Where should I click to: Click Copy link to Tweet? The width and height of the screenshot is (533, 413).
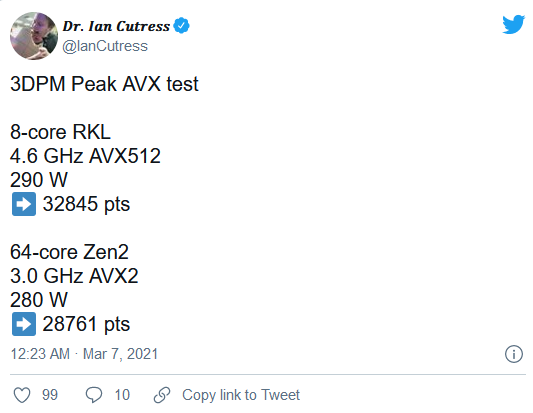241,395
